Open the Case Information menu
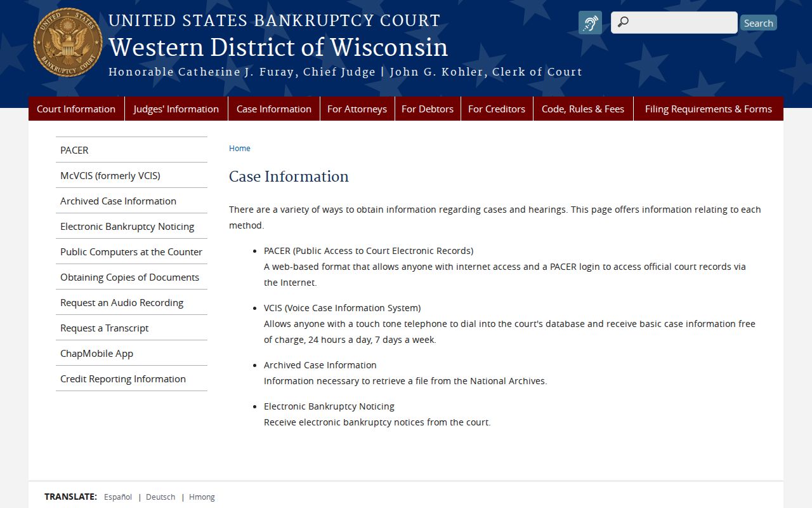 coord(274,109)
